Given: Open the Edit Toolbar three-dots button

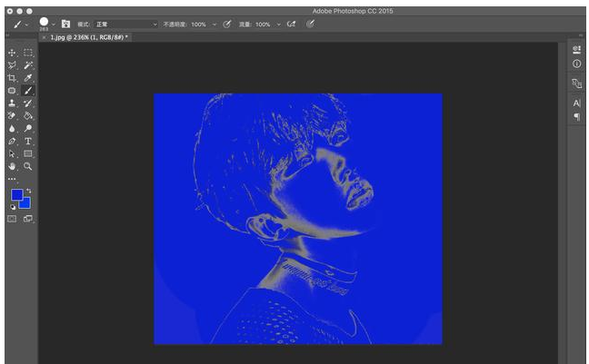Looking at the screenshot, I should tap(12, 179).
